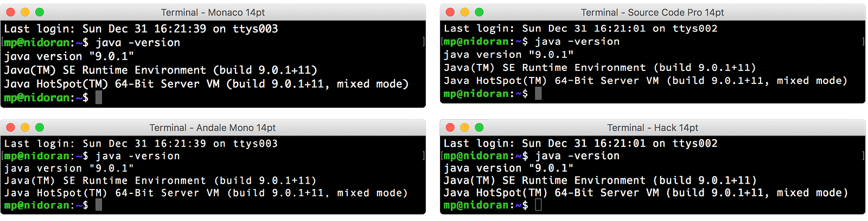868x221 pixels.
Task: Click 'Last login' line in Hack terminal
Action: [580, 144]
